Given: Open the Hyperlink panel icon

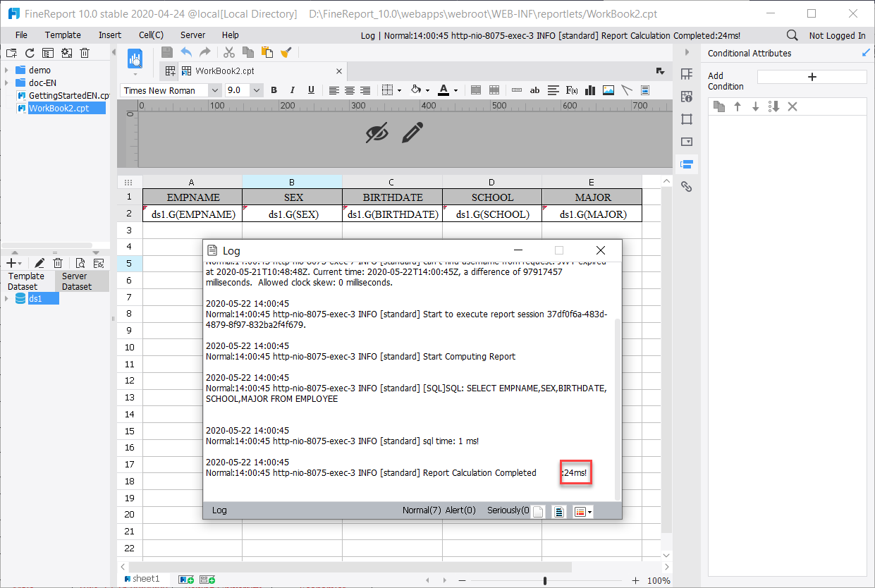Looking at the screenshot, I should pyautogui.click(x=687, y=187).
